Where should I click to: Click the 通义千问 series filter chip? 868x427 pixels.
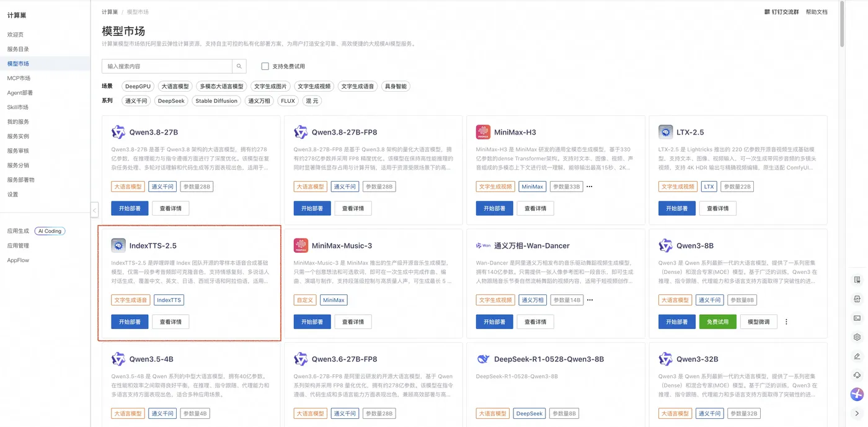pos(136,100)
